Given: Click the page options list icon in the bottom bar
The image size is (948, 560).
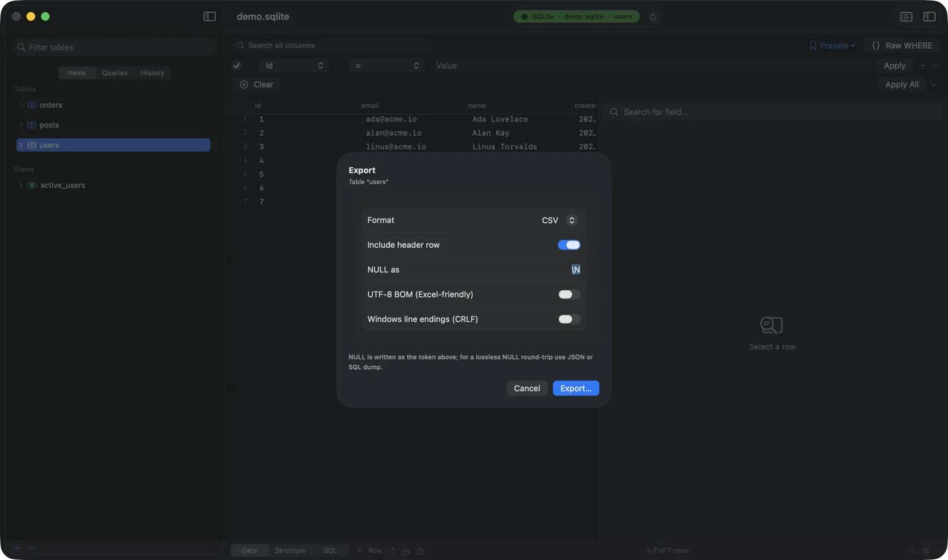Looking at the screenshot, I should 926,551.
